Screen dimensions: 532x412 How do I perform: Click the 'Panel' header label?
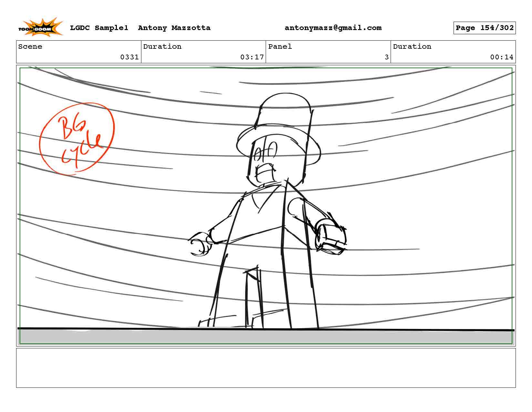coord(280,47)
